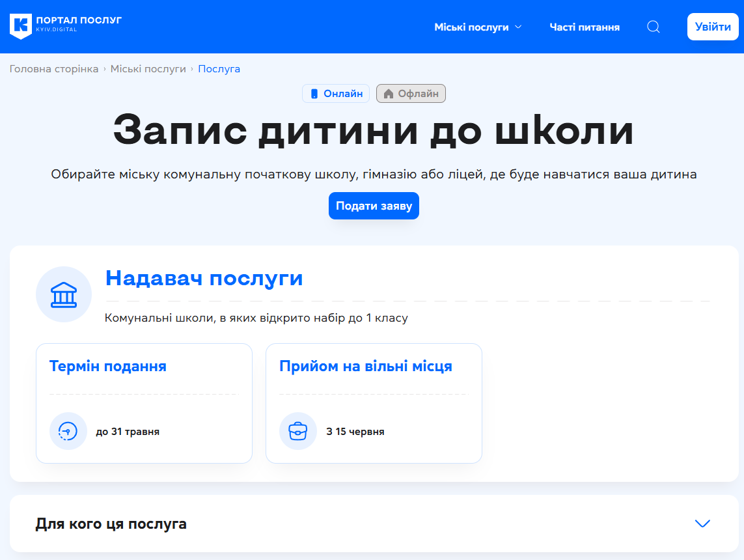Viewport: 744px width, 560px height.
Task: Click the 'Обирайте міську комунальну початкову школу' description
Action: pos(374,174)
